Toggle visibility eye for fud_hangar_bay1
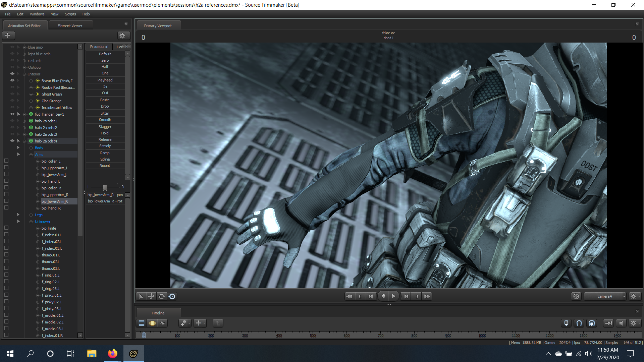644x362 pixels. pyautogui.click(x=12, y=114)
